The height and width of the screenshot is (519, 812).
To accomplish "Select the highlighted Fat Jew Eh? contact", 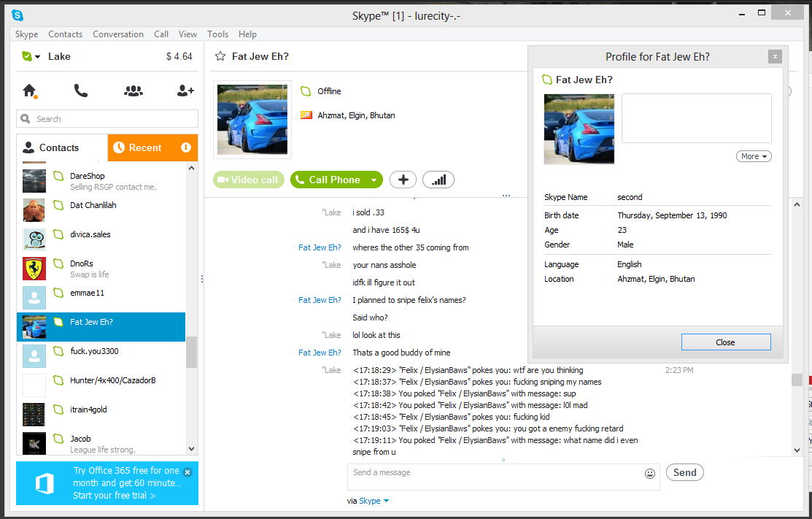I will pyautogui.click(x=101, y=327).
